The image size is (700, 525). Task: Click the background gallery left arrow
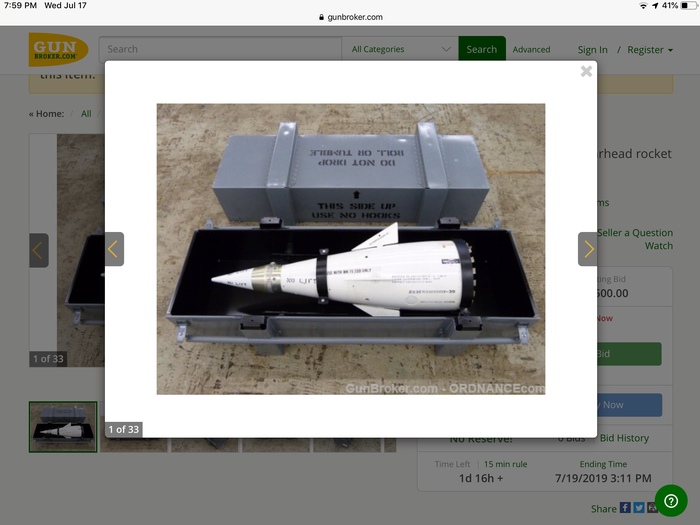[x=39, y=250]
